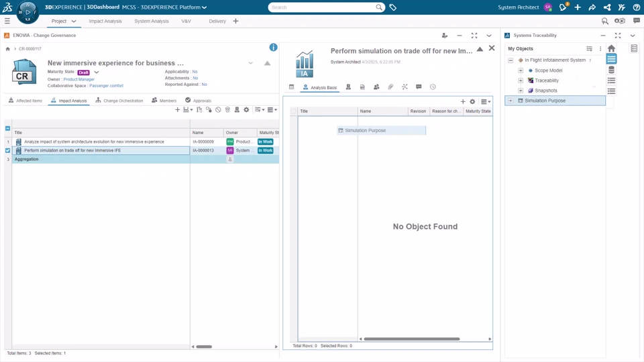This screenshot has height=362, width=644.
Task: Switch to the System Analysis dashboard tab
Action: coord(152,21)
